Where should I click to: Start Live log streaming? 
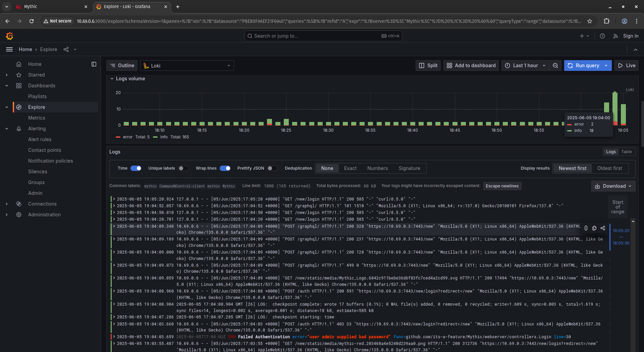(x=627, y=65)
